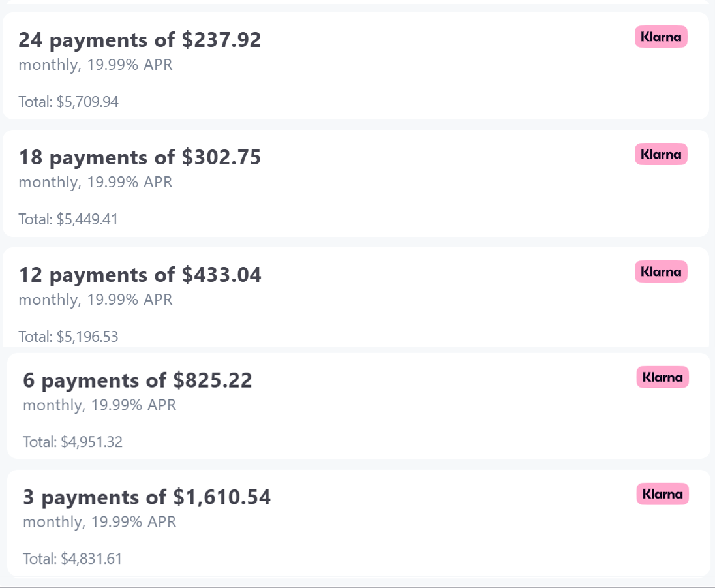Screen dimensions: 715x588
Task: Click the Klarna badge on the 6 payments plan
Action: click(x=663, y=377)
